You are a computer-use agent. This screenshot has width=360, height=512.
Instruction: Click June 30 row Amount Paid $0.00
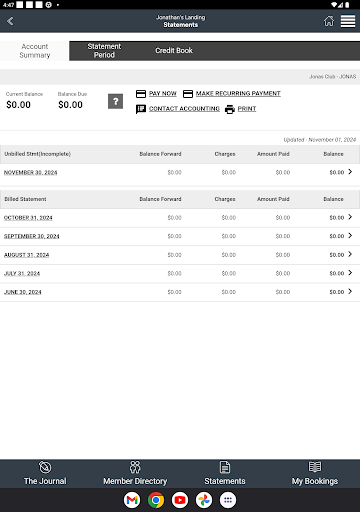pyautogui.click(x=283, y=292)
